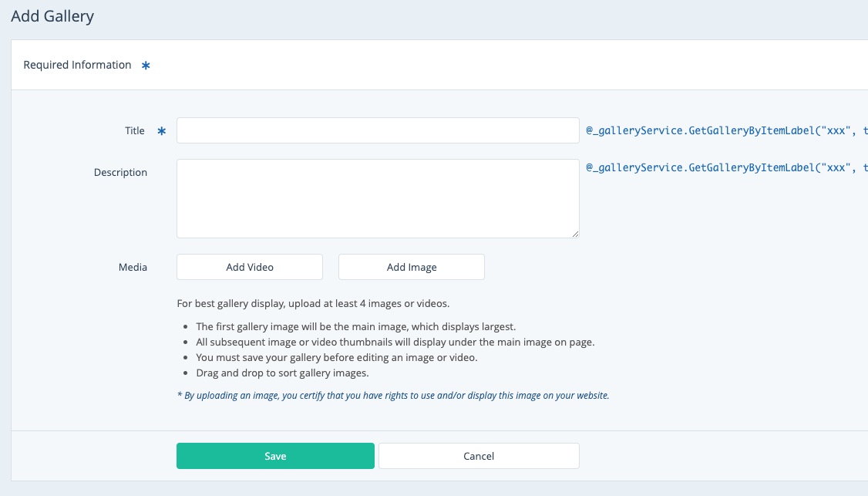The height and width of the screenshot is (496, 868).
Task: Save the new gallery
Action: pos(275,456)
